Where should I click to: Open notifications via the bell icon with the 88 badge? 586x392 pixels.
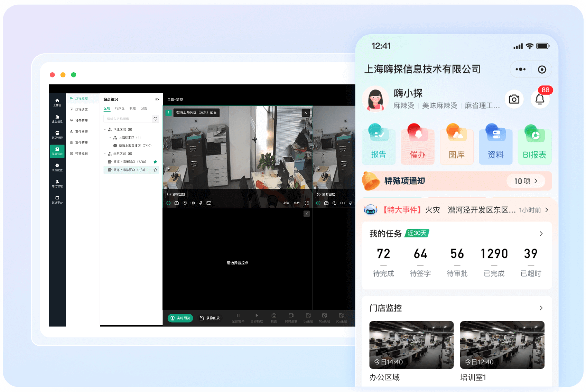[540, 99]
